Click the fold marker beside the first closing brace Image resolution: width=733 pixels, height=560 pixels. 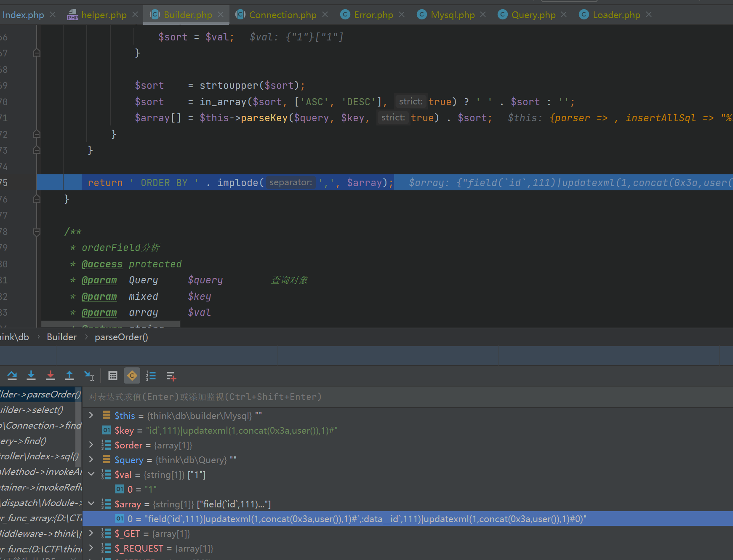click(37, 53)
